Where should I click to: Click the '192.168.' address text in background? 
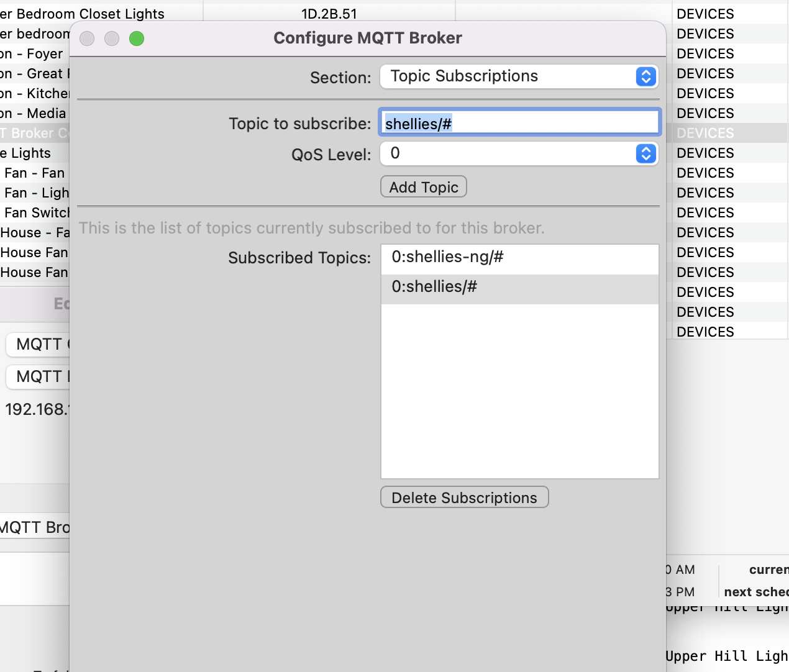37,409
